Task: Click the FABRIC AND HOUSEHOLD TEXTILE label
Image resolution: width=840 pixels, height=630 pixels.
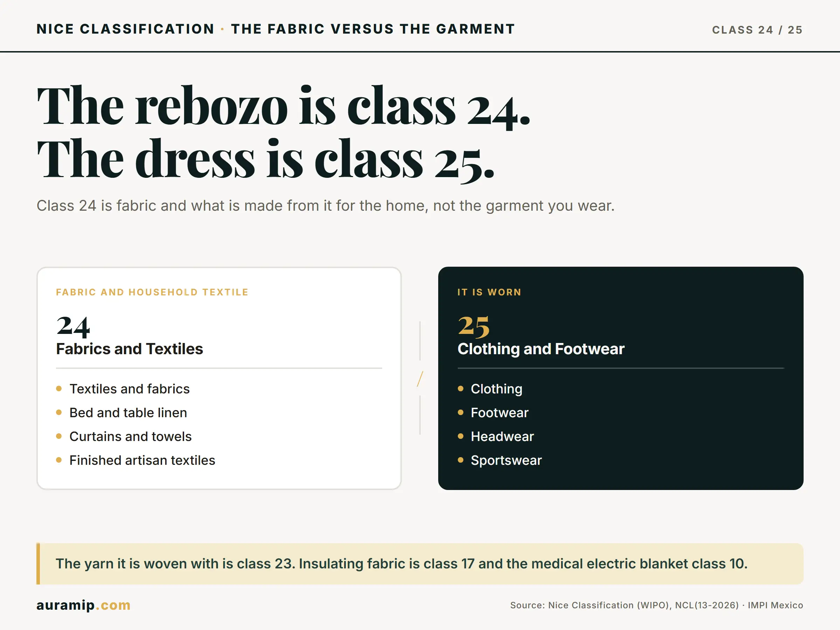Action: click(x=152, y=292)
